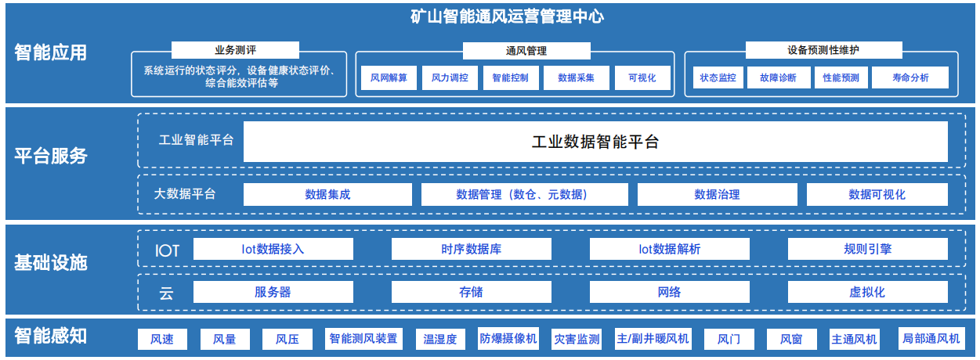980x360 pixels.
Task: Click the 存储 box
Action: click(x=471, y=292)
